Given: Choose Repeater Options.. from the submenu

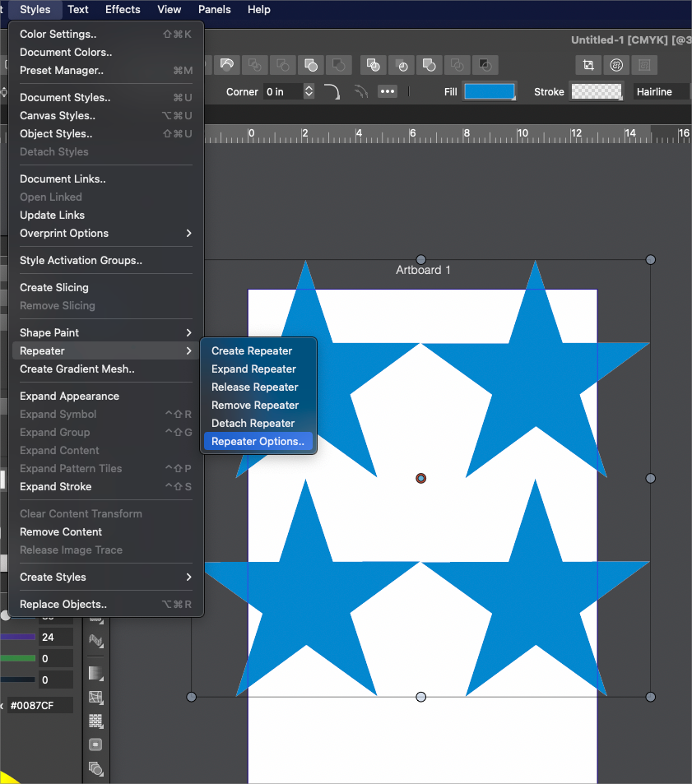Looking at the screenshot, I should [258, 441].
